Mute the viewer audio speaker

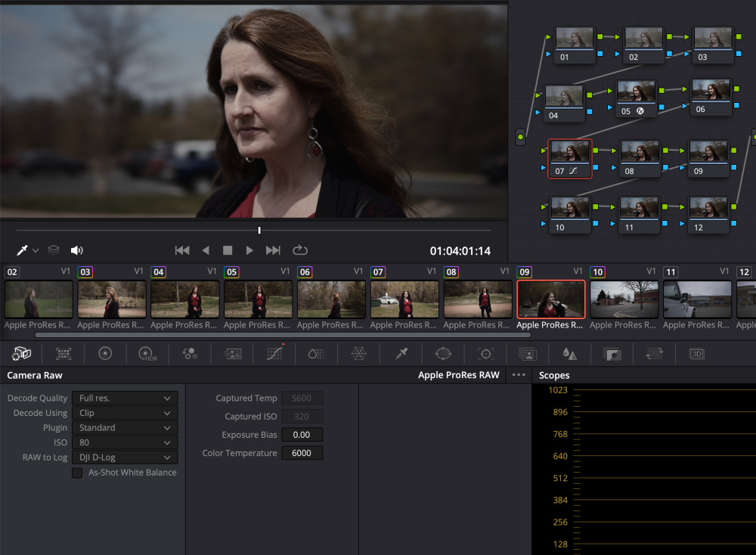(x=76, y=250)
